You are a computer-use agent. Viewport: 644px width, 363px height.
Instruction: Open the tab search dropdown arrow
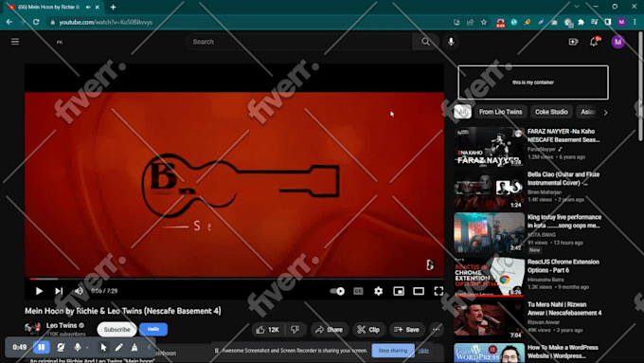[577, 7]
